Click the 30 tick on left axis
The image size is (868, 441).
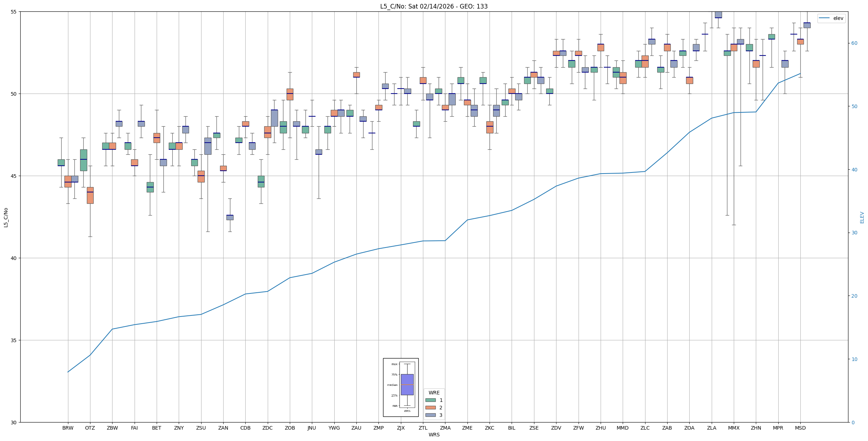(14, 422)
